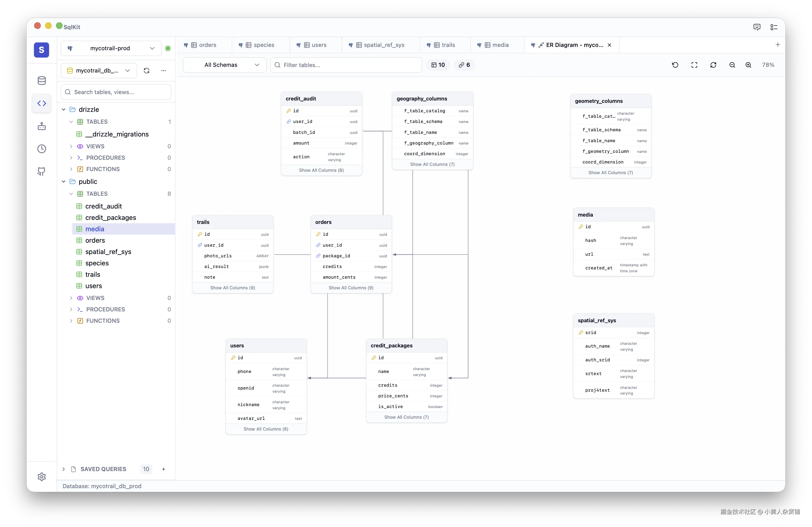Open the mycotrail-prod connection dropdown

click(x=111, y=48)
